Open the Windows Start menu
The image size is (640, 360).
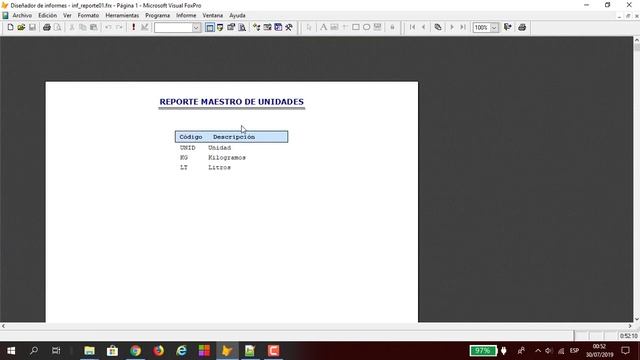tap(11, 351)
